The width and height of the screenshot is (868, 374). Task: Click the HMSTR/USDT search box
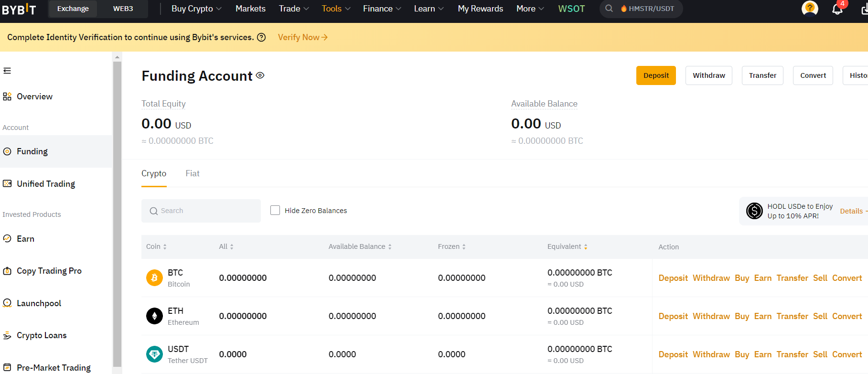(x=641, y=9)
